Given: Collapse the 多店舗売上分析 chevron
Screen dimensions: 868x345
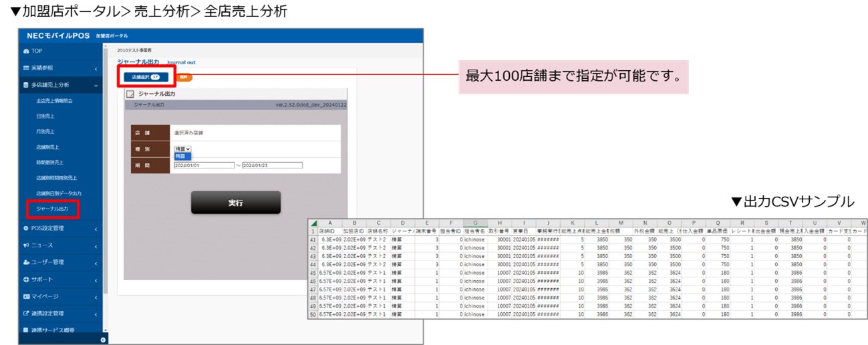Looking at the screenshot, I should coord(96,86).
